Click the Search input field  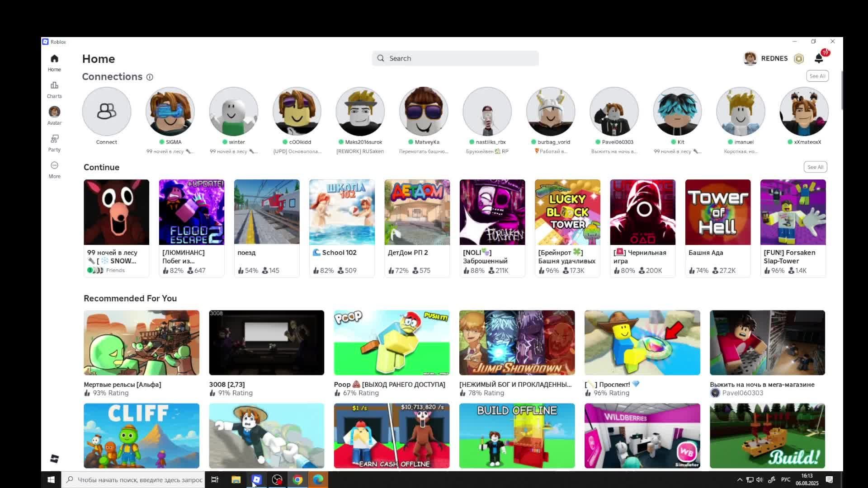455,58
